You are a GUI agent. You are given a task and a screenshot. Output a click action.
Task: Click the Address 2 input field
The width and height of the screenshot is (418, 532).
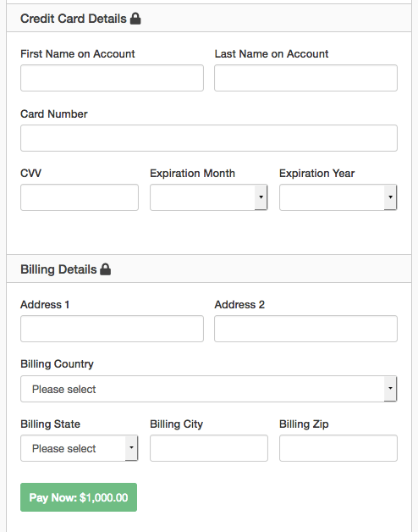(305, 329)
